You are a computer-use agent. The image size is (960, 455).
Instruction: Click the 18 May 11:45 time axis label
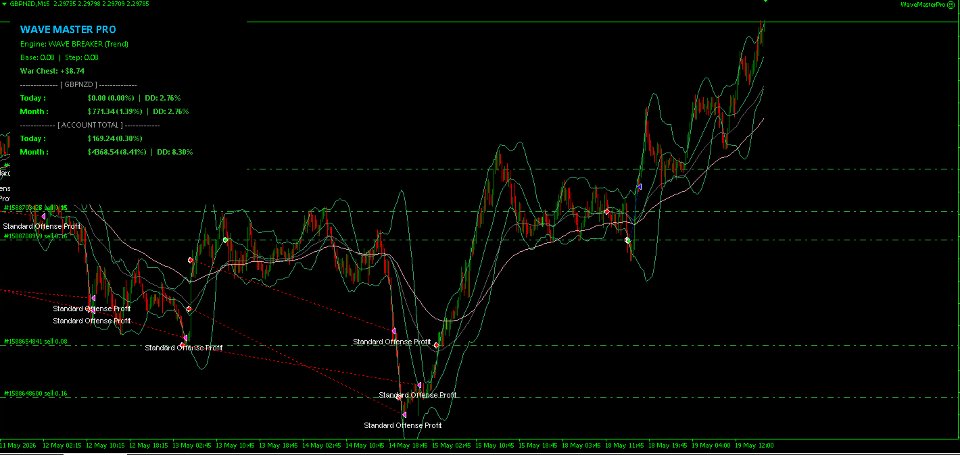(624, 445)
